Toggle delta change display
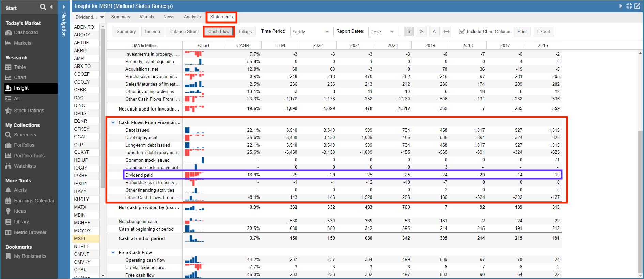Image resolution: width=644 pixels, height=279 pixels. 434,31
